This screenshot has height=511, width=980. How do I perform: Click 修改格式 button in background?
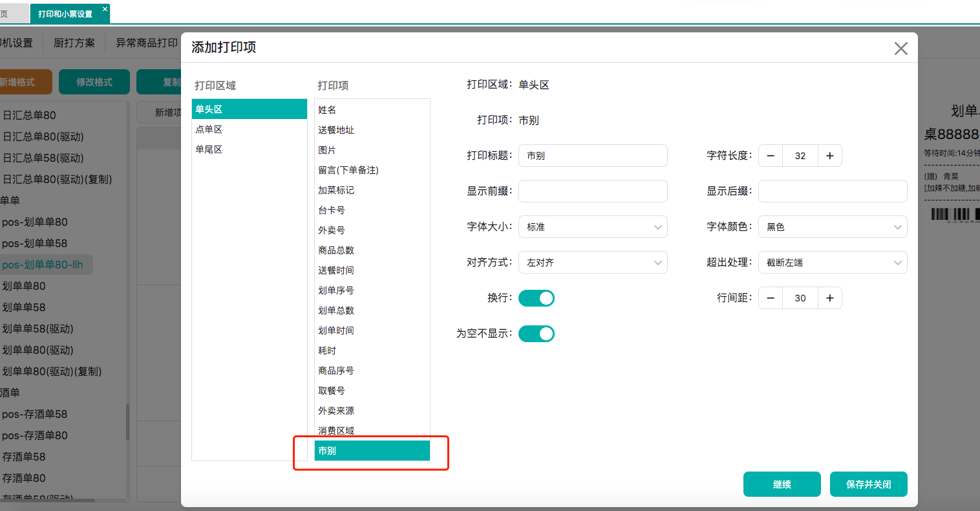point(94,82)
